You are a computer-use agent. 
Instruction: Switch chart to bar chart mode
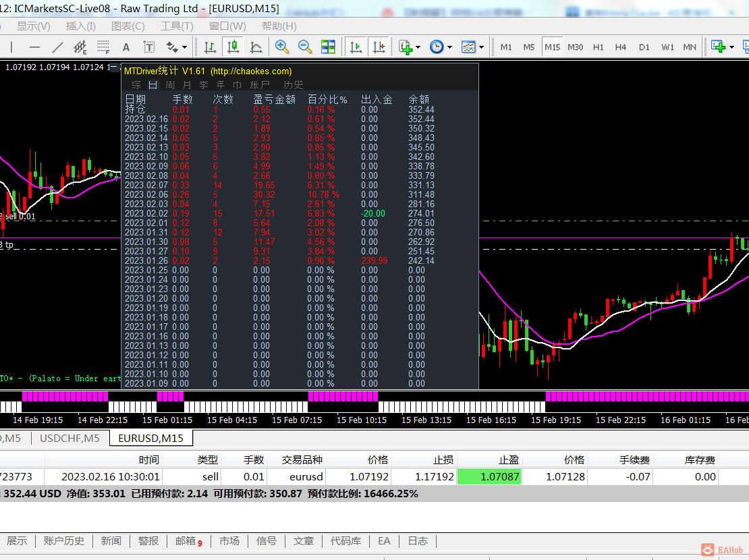210,47
